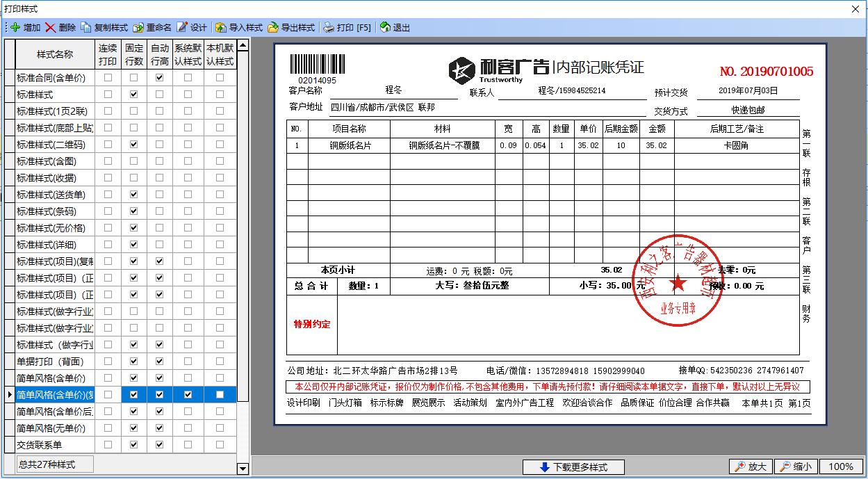Toggle 本机默认样式 checkbox for 交货联系单
This screenshot has width=868, height=479.
220,445
